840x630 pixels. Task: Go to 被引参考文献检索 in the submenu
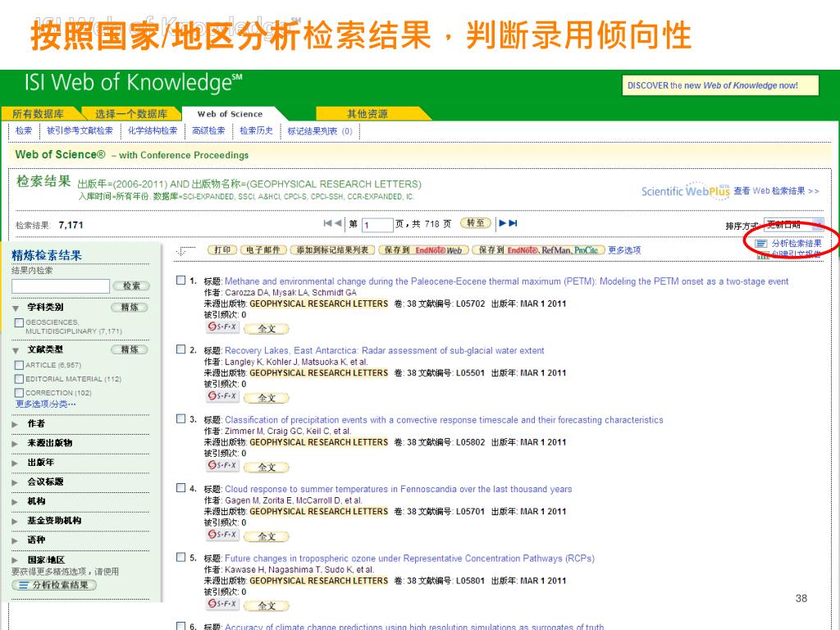tap(80, 130)
